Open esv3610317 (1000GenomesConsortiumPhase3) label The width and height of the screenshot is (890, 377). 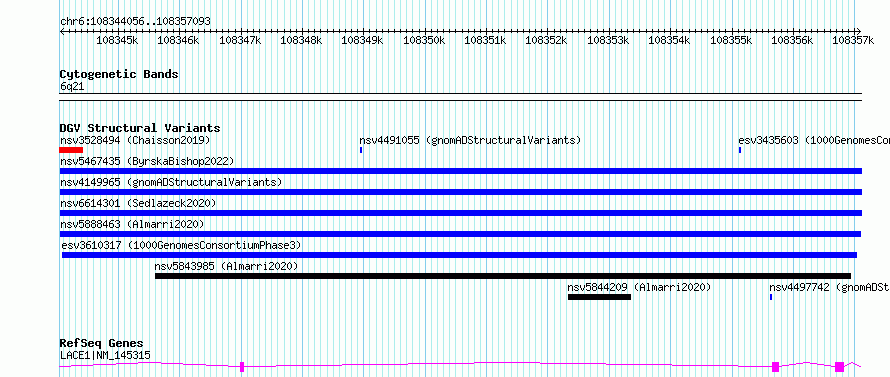[182, 245]
